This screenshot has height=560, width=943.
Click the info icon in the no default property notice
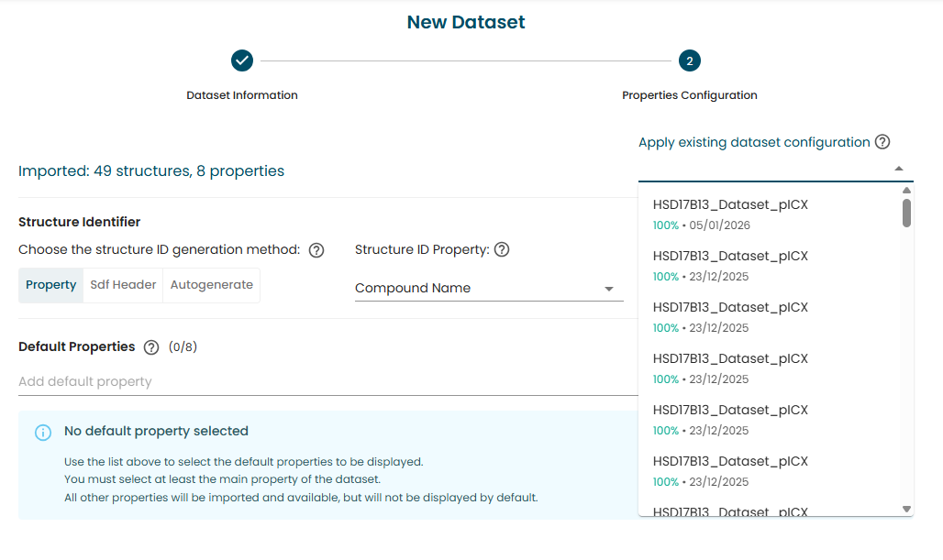click(43, 432)
